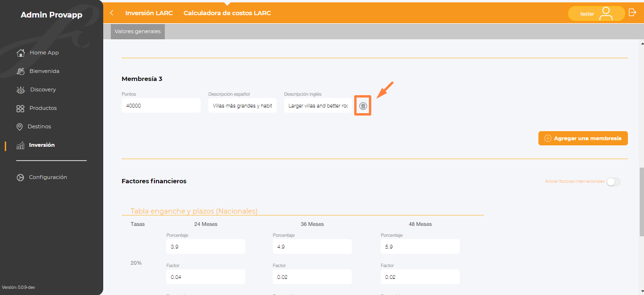Click the 36 Meses column header
The width and height of the screenshot is (644, 295).
(x=312, y=224)
